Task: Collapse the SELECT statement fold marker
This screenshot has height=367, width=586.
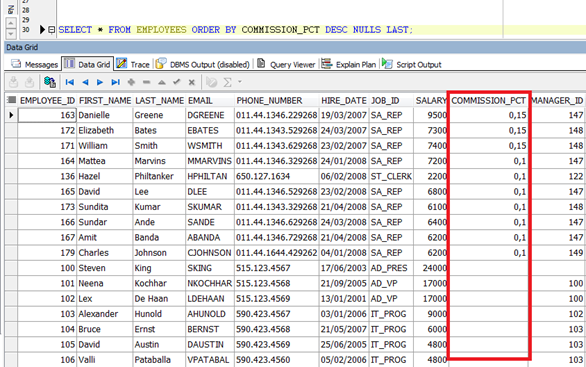Action: click(x=52, y=30)
